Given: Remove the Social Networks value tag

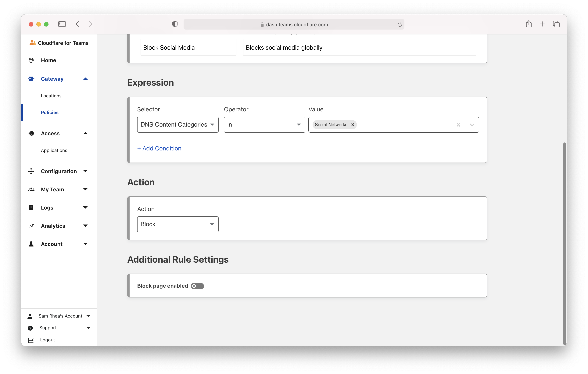Looking at the screenshot, I should tap(353, 125).
